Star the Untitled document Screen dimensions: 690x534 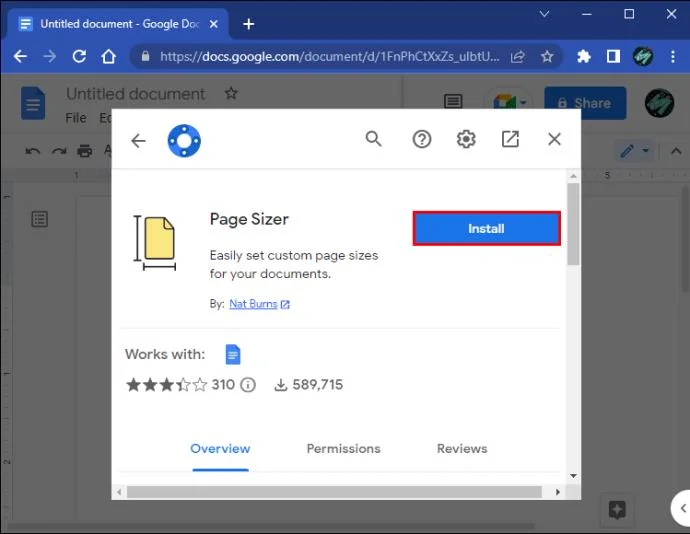click(231, 93)
